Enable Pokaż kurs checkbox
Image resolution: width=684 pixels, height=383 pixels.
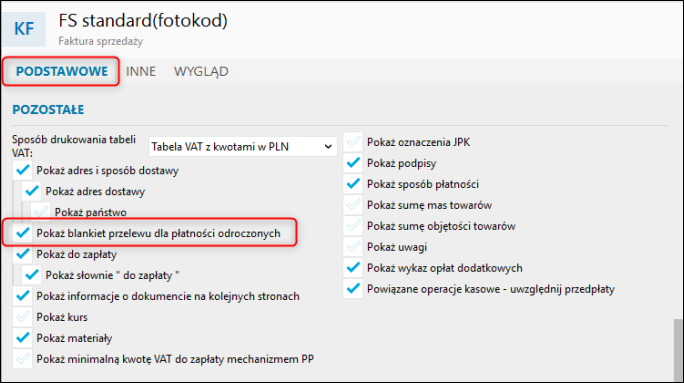(x=23, y=317)
